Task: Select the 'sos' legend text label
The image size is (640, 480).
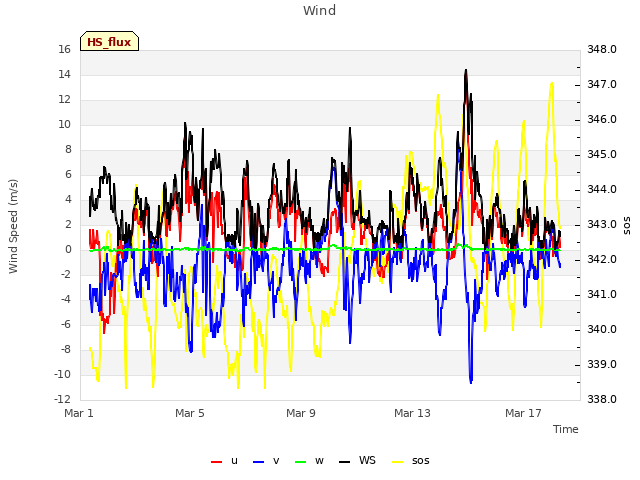Action: coord(421,461)
